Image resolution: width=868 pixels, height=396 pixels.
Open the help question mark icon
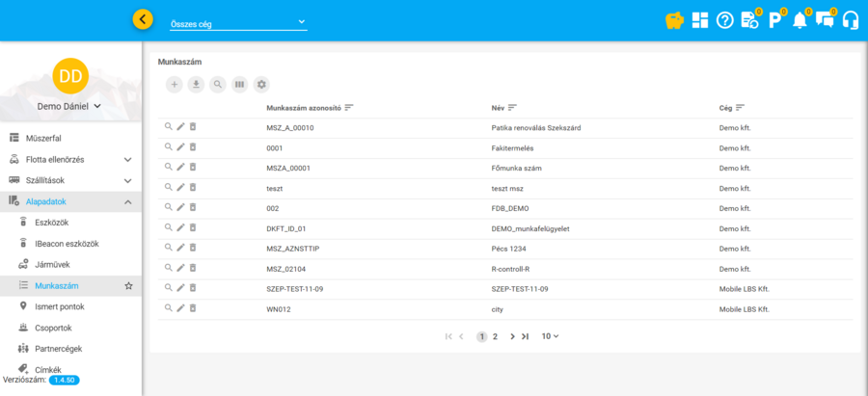point(725,19)
